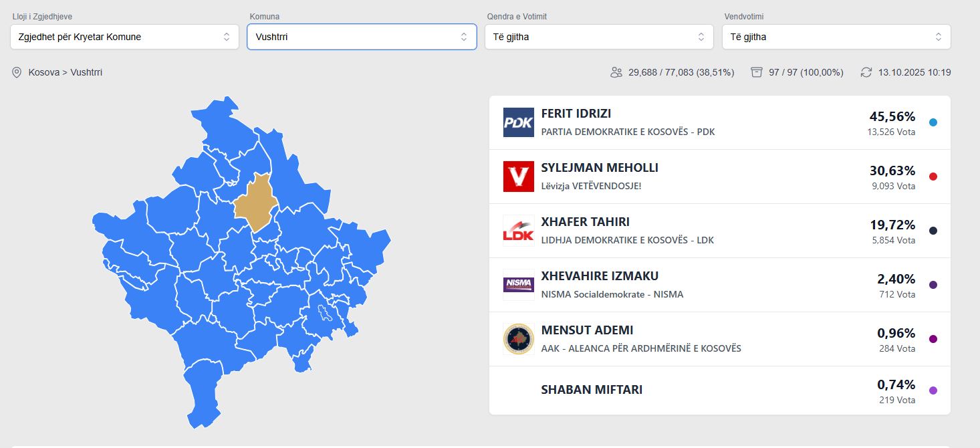Expand the Komuna dropdown showing Vushtrri
Screen dimensions: 980x448
pos(362,37)
